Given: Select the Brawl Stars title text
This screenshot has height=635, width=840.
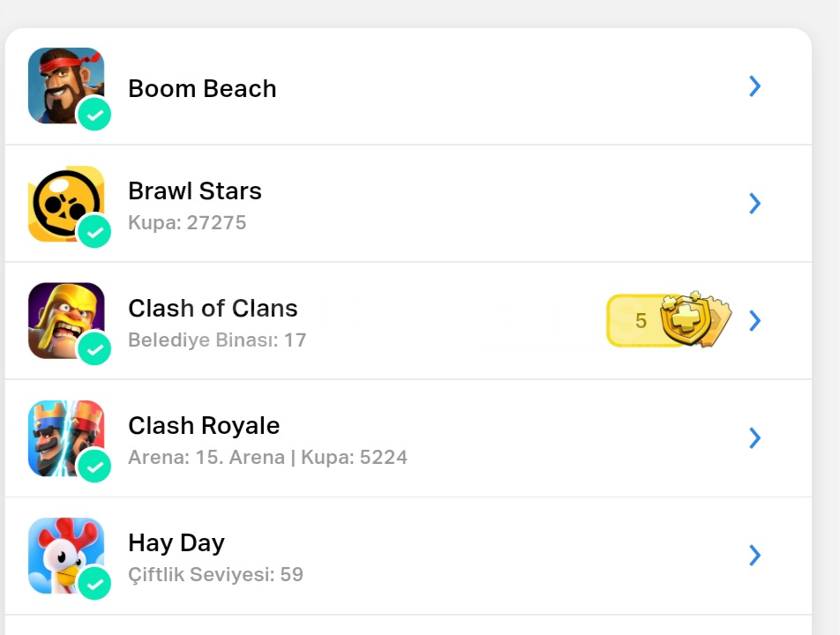Looking at the screenshot, I should pos(195,190).
